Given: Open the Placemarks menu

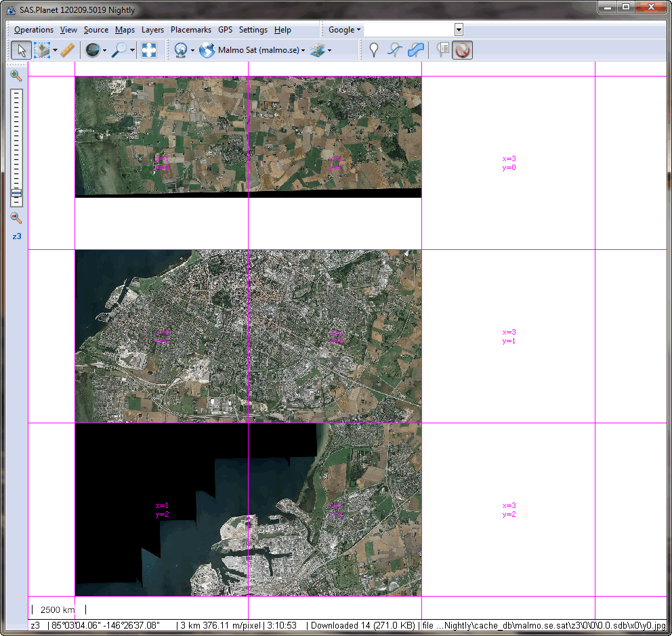Looking at the screenshot, I should coord(190,30).
